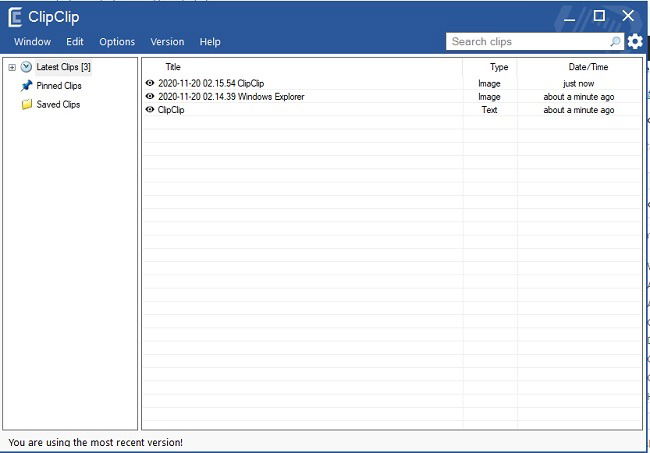Toggle eye icon for Windows Explorer clip
Image resolution: width=650 pixels, height=453 pixels.
(150, 96)
